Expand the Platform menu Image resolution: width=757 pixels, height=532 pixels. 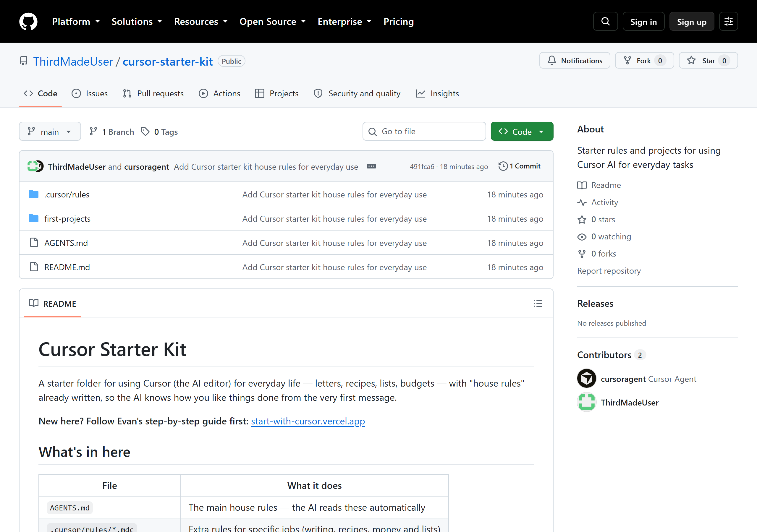[76, 21]
